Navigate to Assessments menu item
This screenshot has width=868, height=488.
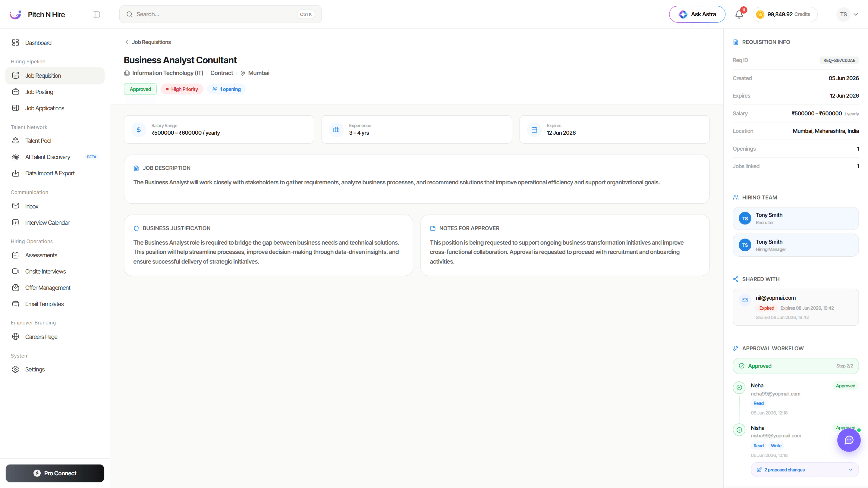point(55,255)
